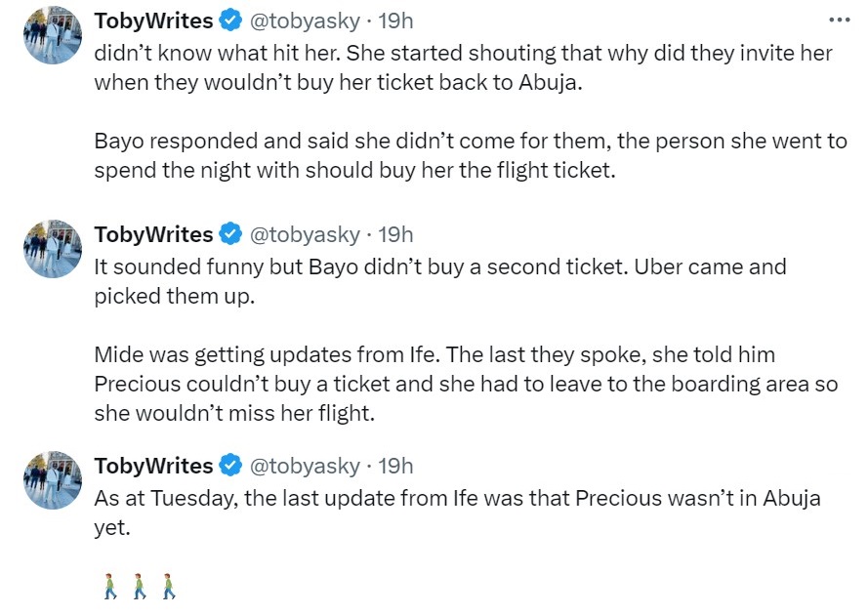Click the walking man emojis in the last tweet
This screenshot has width=868, height=615.
[x=139, y=587]
